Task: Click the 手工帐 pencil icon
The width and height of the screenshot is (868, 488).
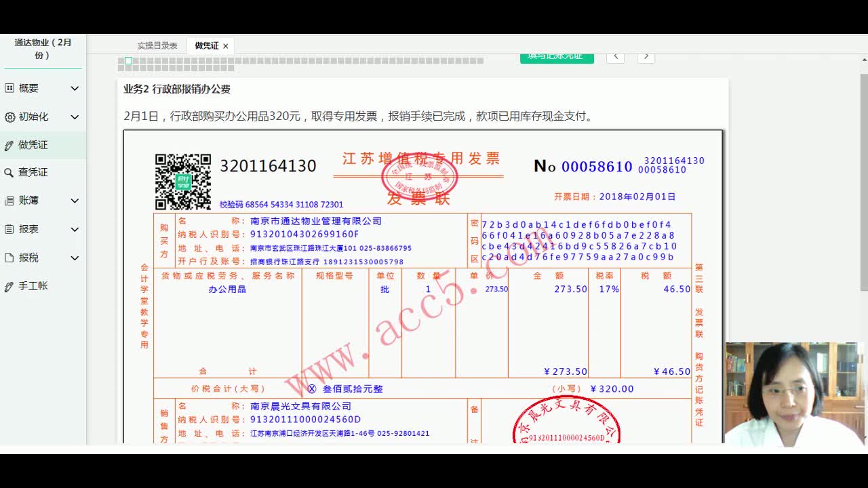Action: 9,286
